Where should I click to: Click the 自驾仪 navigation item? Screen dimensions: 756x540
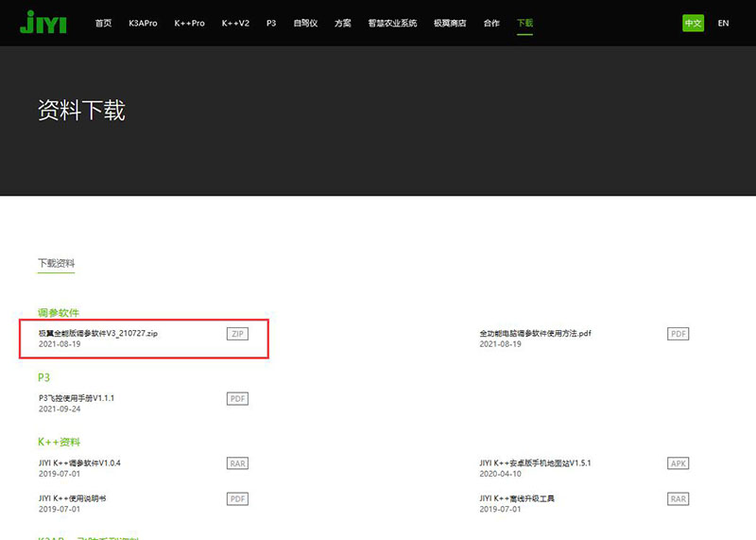coord(306,23)
